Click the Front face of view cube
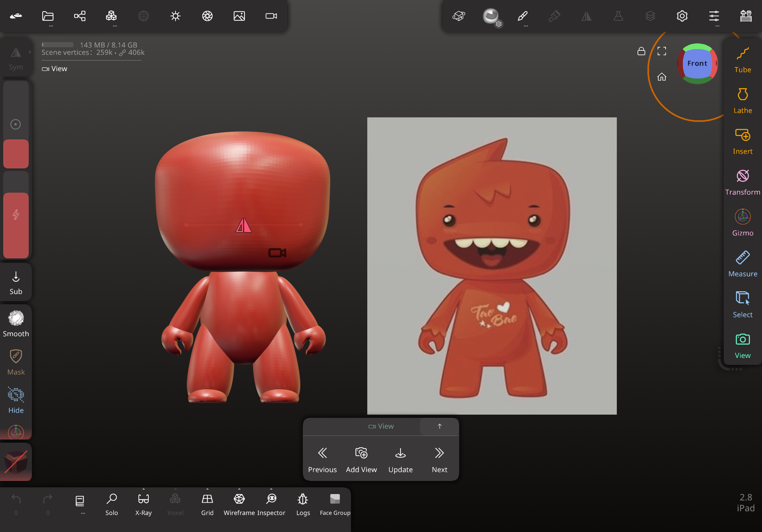The width and height of the screenshot is (762, 532). point(697,63)
